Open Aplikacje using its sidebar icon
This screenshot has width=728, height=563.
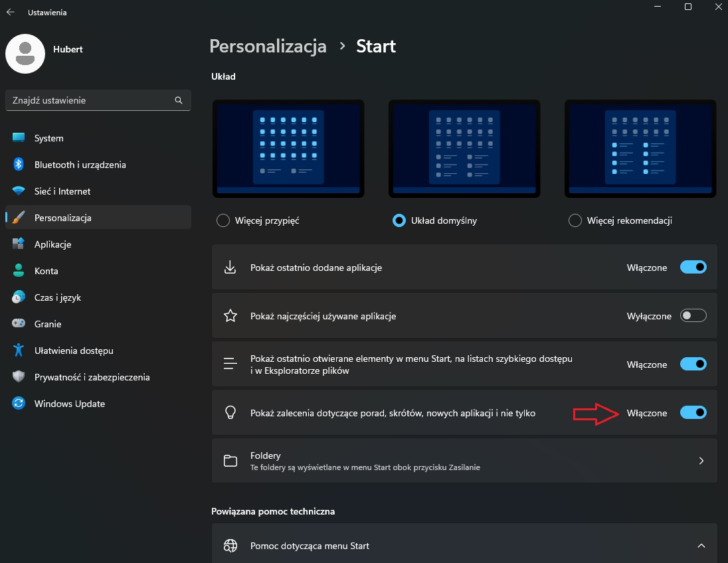point(18,244)
